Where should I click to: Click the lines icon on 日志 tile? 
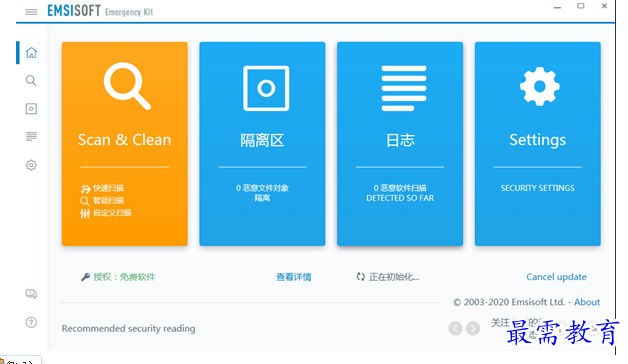click(x=404, y=88)
